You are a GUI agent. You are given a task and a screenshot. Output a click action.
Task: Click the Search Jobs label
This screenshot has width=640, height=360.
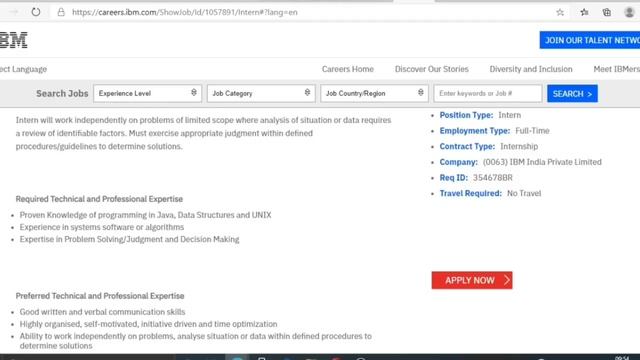(x=62, y=93)
